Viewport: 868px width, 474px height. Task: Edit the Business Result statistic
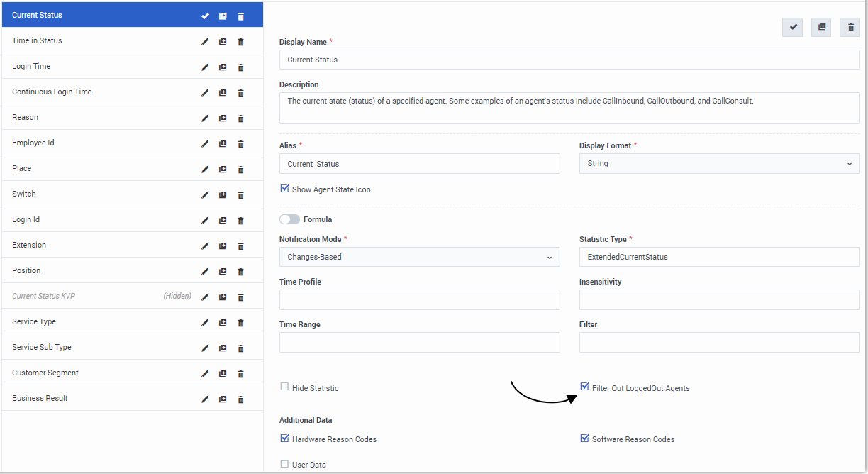[x=205, y=399]
